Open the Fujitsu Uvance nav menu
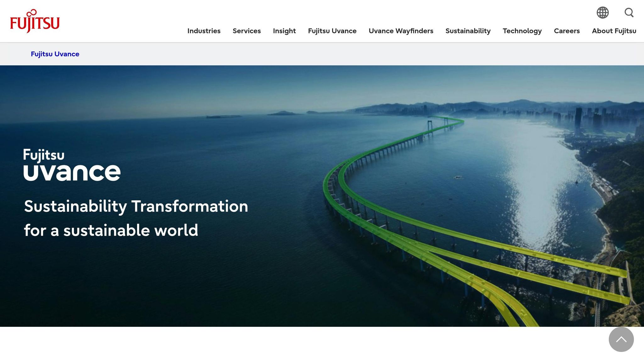This screenshot has height=362, width=644. [x=332, y=31]
